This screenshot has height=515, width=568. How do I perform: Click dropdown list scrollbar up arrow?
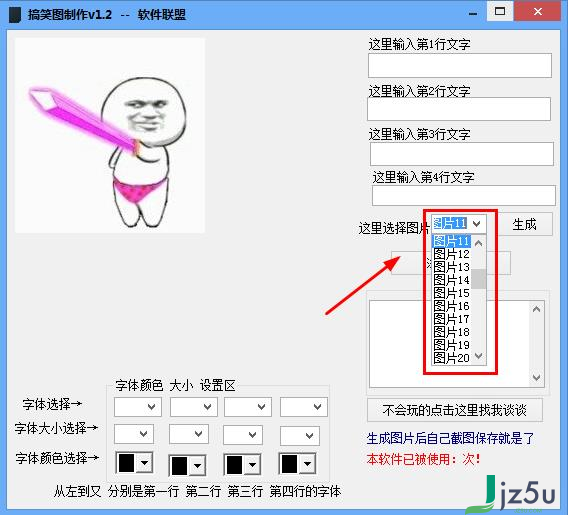point(479,243)
